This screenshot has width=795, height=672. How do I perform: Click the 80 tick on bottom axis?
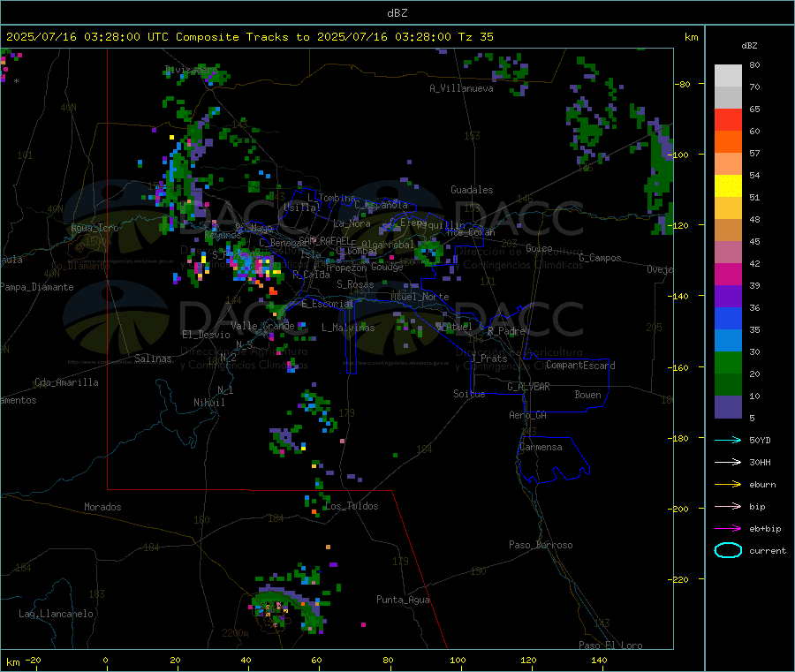[x=388, y=661]
